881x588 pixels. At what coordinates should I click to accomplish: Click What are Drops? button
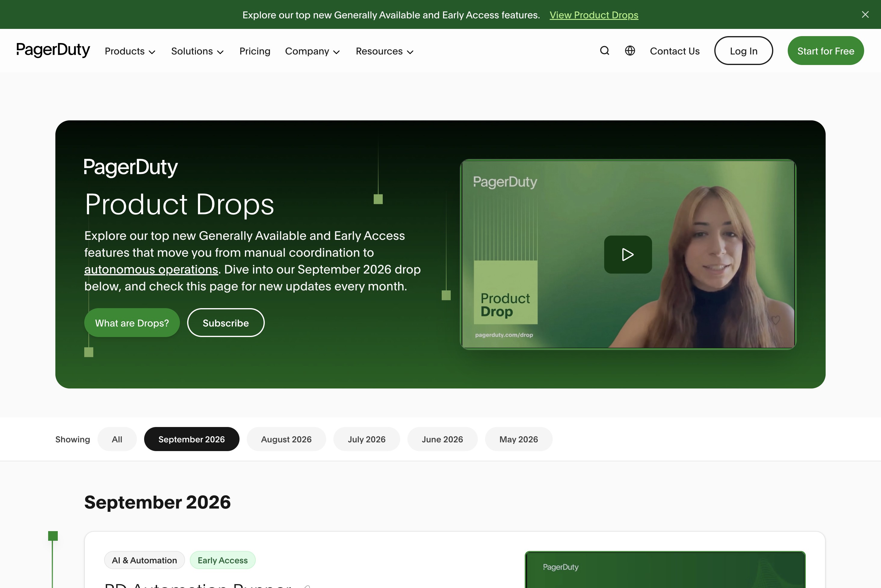pyautogui.click(x=132, y=323)
